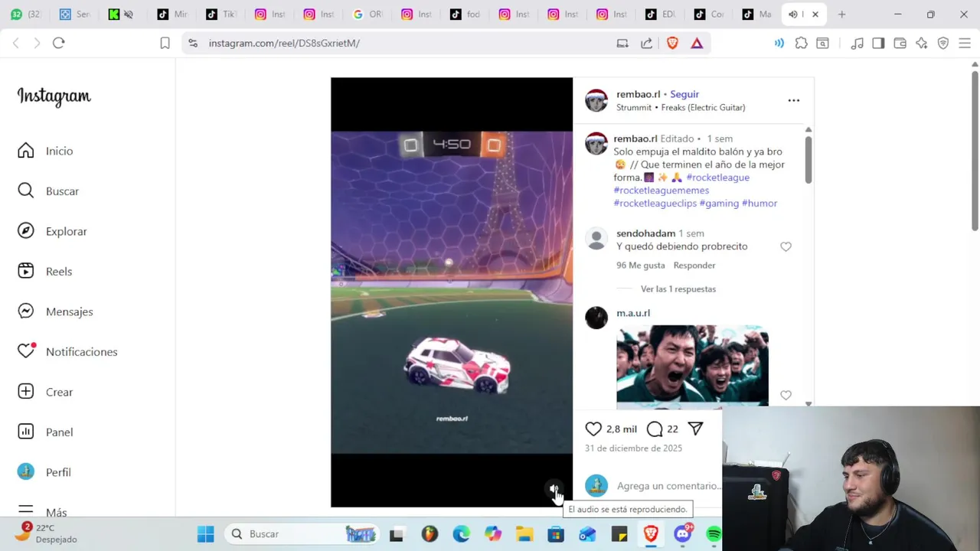Open Brave Rewards triangle icon

click(x=697, y=43)
